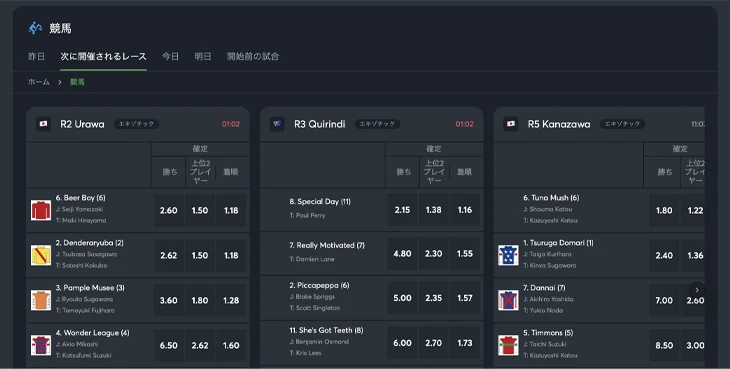Click Beer Boy's red jockey silk icon
Viewport: 730px width, 369px height.
tap(41, 210)
